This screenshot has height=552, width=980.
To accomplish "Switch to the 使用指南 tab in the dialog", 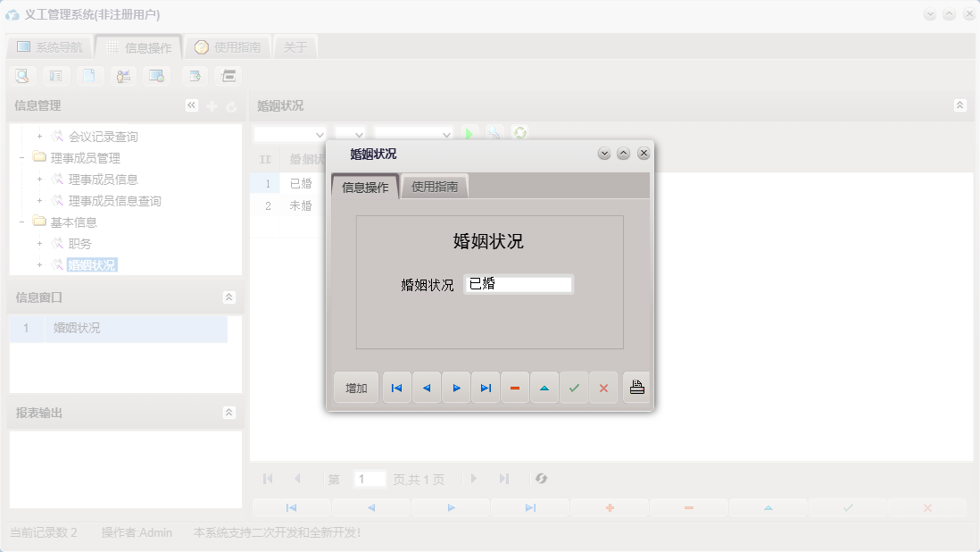I will click(436, 186).
